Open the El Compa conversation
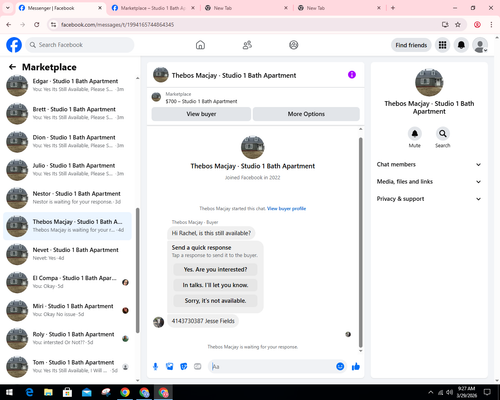The width and height of the screenshot is (500, 400). pos(68,282)
